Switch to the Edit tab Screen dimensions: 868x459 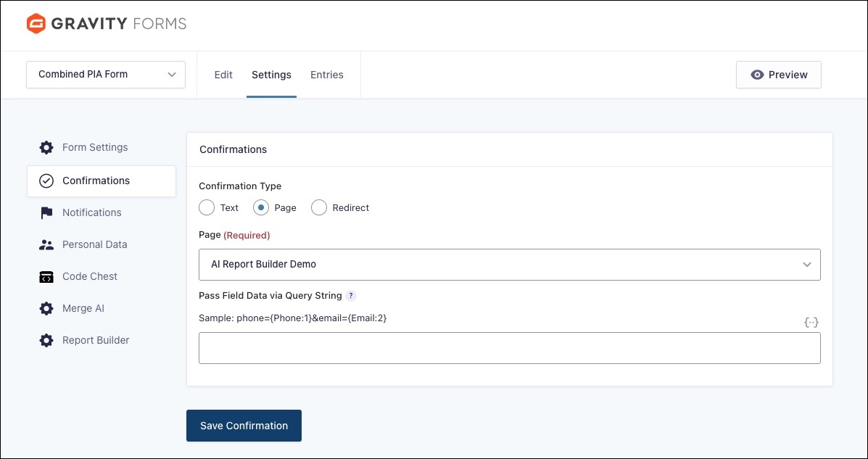click(x=223, y=75)
